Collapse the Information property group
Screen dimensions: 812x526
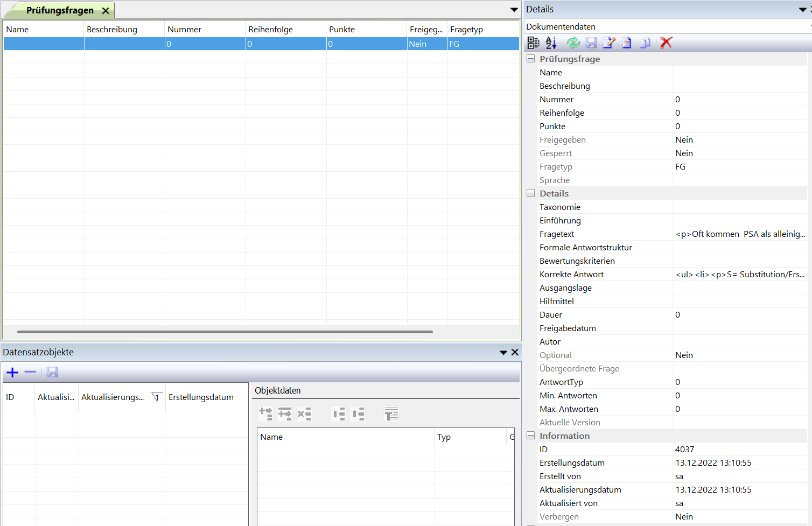(530, 436)
